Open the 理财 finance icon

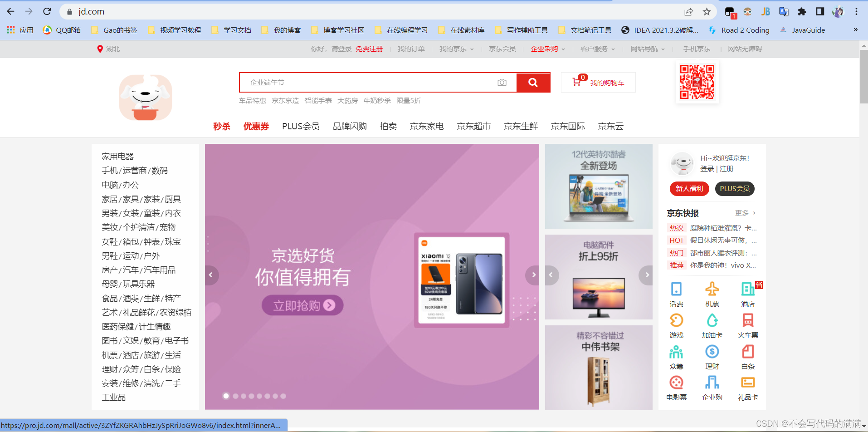712,352
